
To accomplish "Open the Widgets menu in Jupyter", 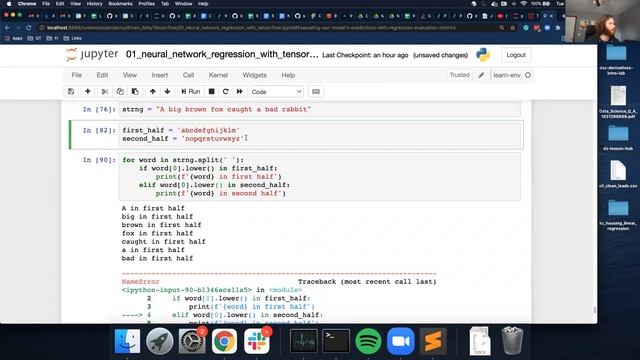I will [254, 75].
